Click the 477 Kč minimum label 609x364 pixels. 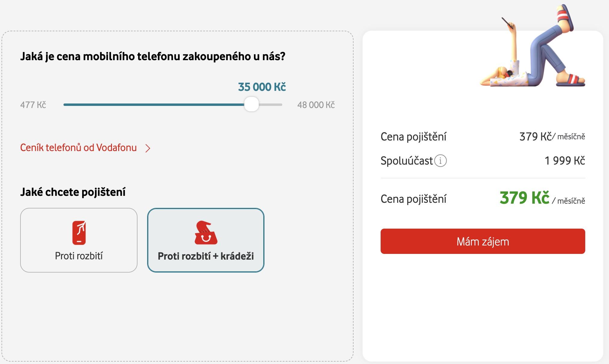point(33,105)
